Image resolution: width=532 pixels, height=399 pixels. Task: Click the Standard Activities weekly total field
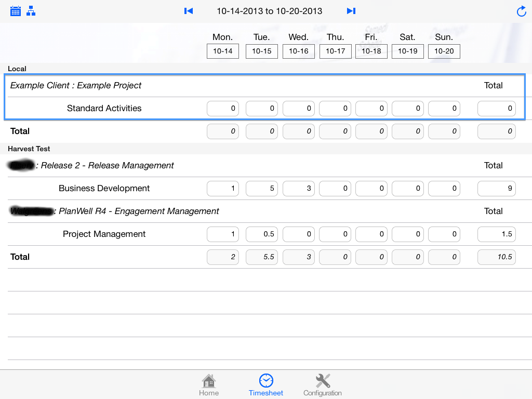497,109
